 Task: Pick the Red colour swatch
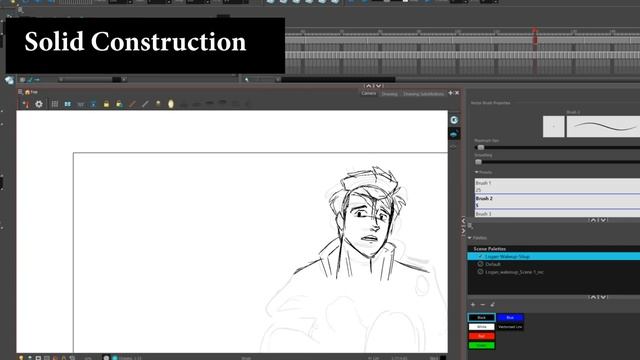pyautogui.click(x=482, y=336)
